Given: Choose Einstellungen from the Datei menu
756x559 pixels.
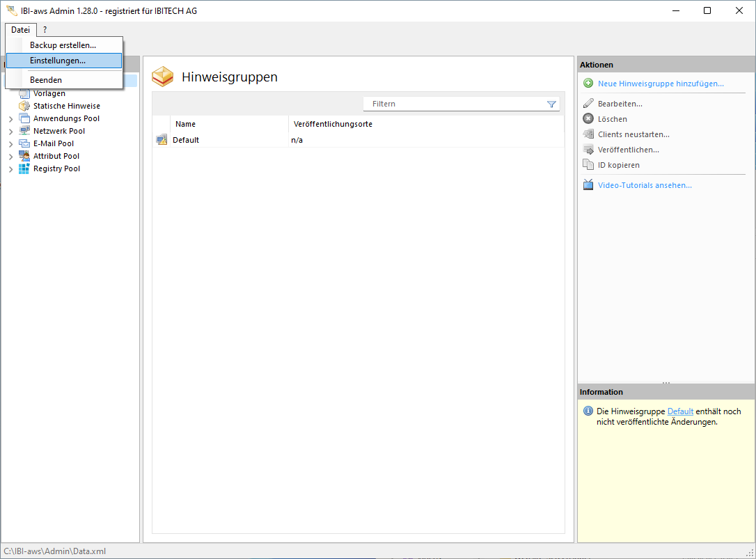Looking at the screenshot, I should (x=58, y=61).
